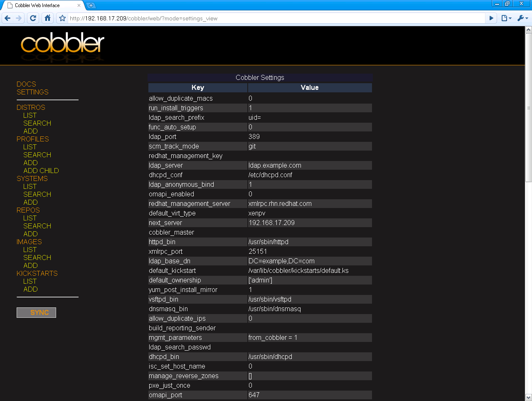Open SEARCH under DISTROS
This screenshot has width=532, height=401.
click(37, 123)
